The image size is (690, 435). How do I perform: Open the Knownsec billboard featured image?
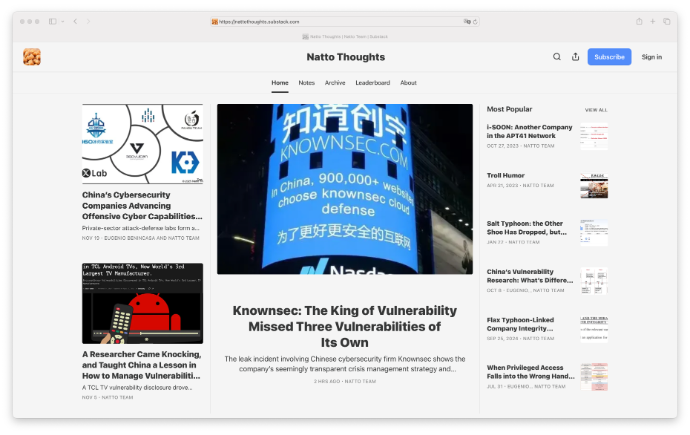(345, 189)
